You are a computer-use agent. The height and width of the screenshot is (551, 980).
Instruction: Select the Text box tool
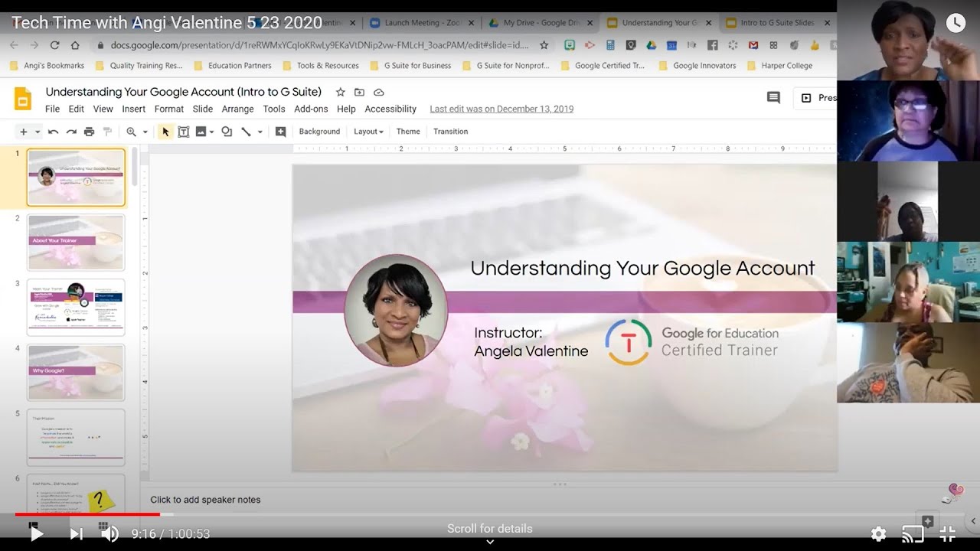click(184, 132)
